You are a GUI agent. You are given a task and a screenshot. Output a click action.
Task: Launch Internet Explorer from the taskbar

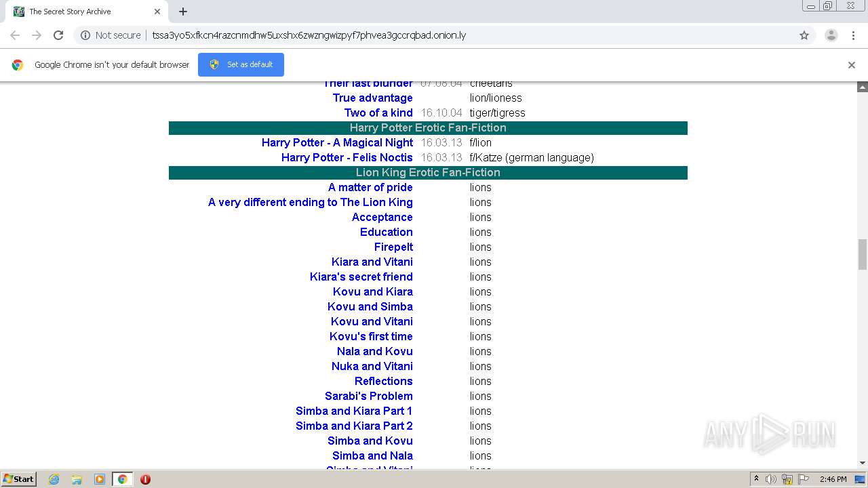coord(54,479)
